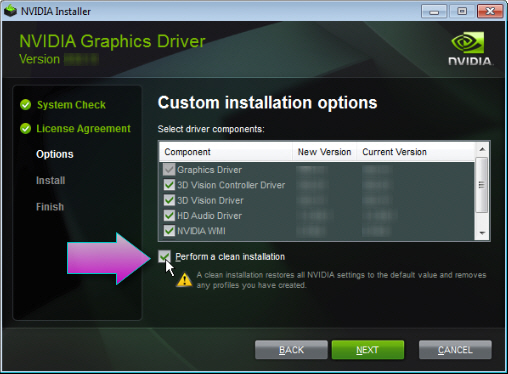Screen dimensions: 508x374
Task: Toggle the Graphics Driver checkbox
Action: coord(169,170)
